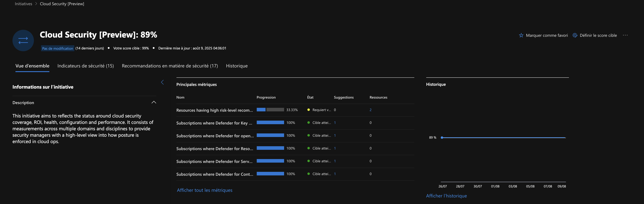
Task: Click the star icon to mark as favorite
Action: point(521,35)
